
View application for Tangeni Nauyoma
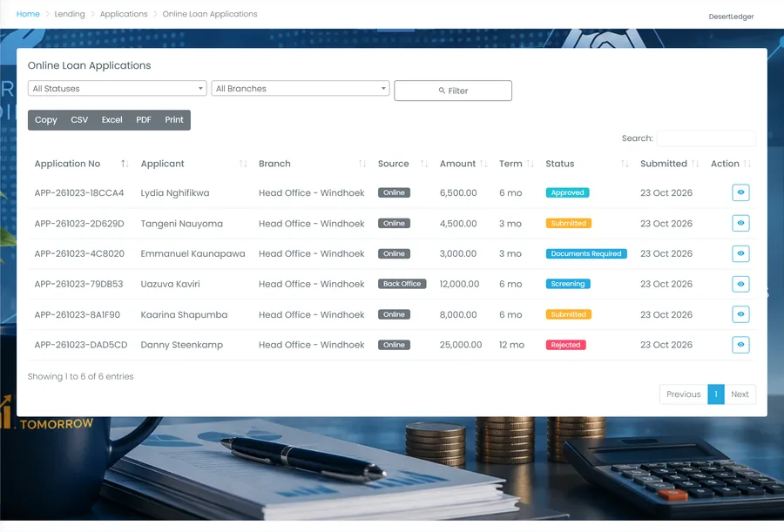click(x=740, y=223)
